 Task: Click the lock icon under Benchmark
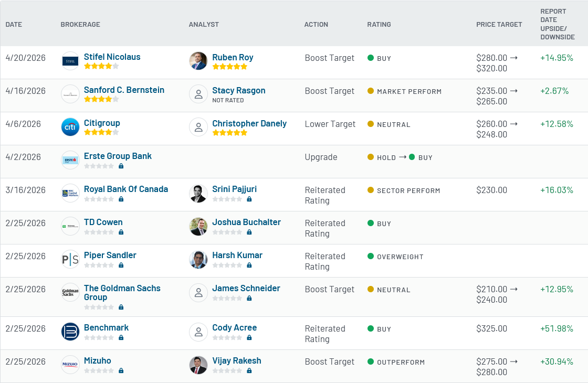pos(121,337)
